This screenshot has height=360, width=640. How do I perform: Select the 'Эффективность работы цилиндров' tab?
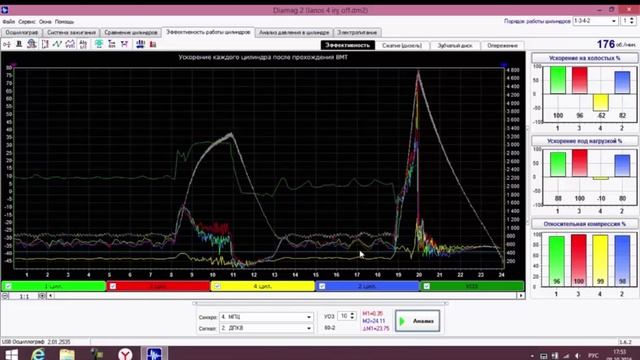(x=208, y=32)
